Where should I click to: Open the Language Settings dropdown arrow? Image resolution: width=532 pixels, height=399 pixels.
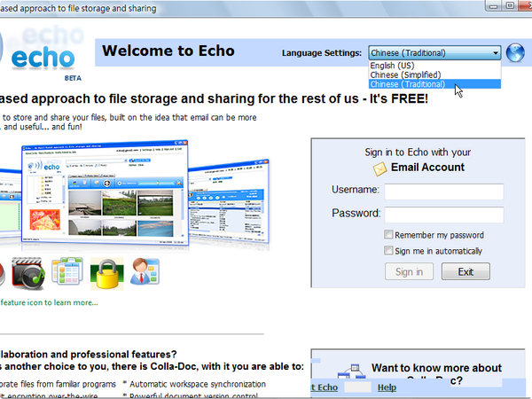click(496, 53)
